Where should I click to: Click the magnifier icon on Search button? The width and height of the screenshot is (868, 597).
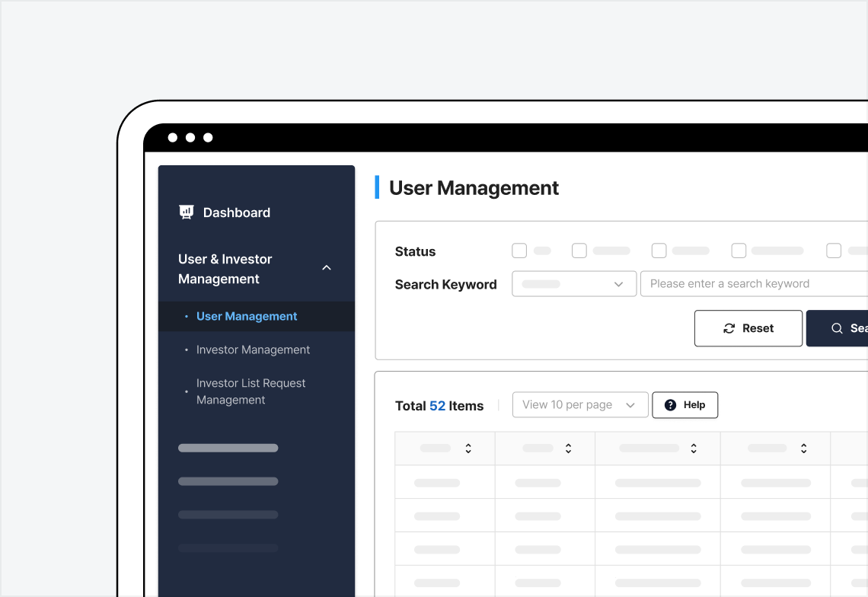837,328
